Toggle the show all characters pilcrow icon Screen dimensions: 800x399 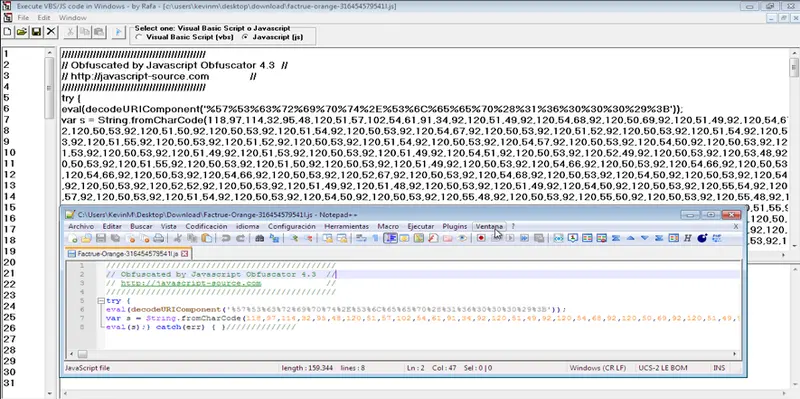pos(376,238)
